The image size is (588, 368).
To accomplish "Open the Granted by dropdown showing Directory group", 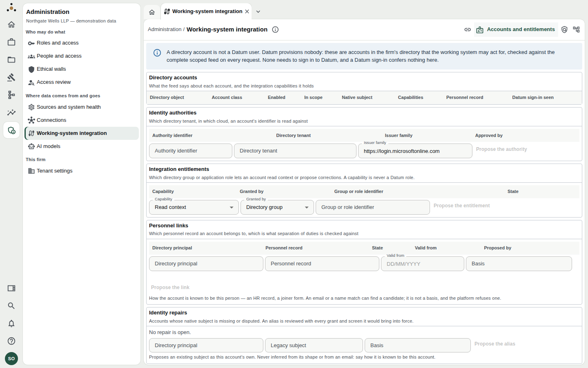I will (x=277, y=207).
